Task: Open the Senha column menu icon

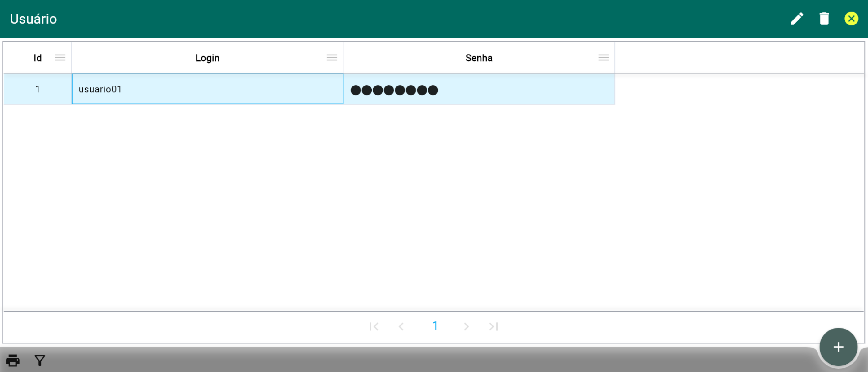Action: pyautogui.click(x=603, y=58)
